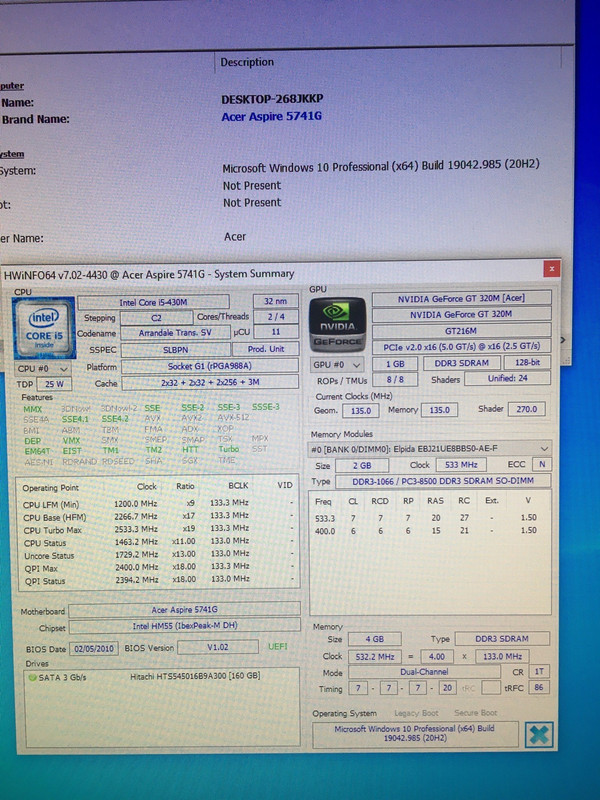Click the Description column header
This screenshot has height=800, width=600.
click(x=247, y=62)
